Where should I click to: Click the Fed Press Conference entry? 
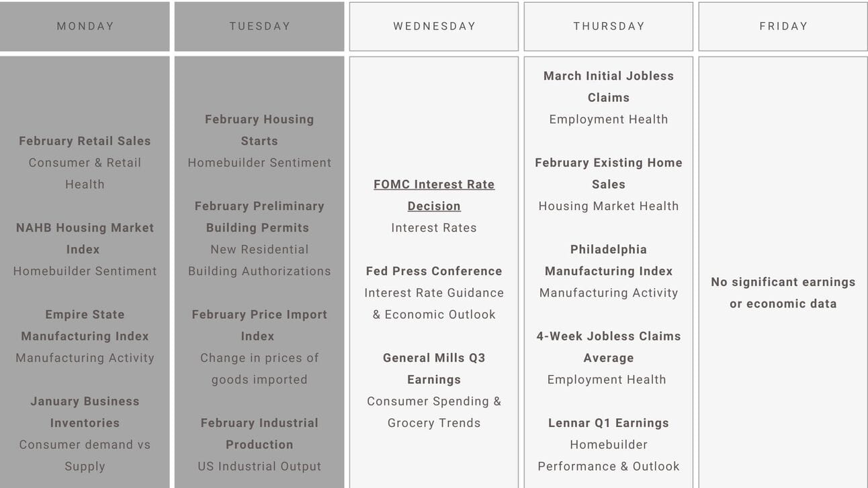(434, 271)
